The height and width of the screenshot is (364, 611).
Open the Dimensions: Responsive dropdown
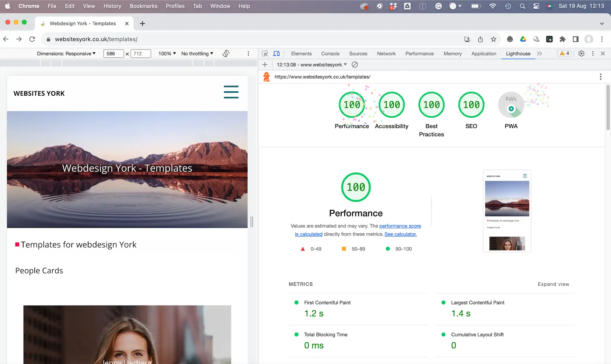pos(66,53)
